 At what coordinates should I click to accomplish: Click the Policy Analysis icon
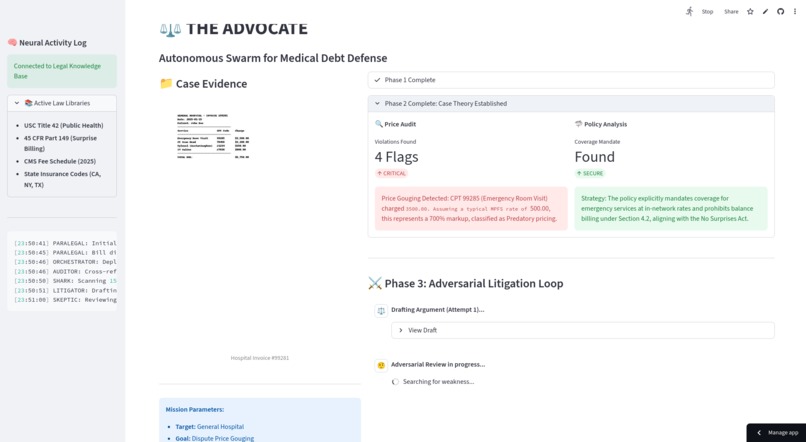[x=578, y=124]
